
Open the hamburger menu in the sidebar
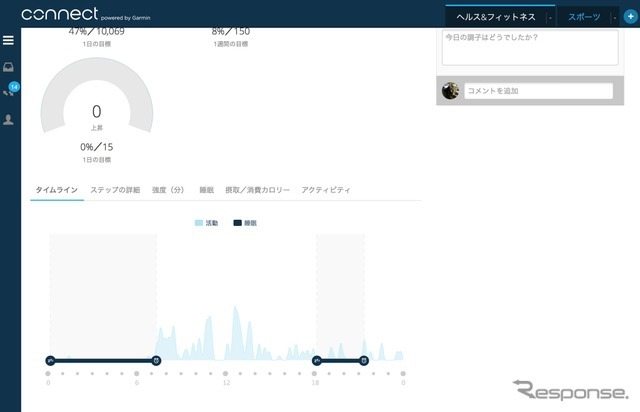tap(8, 40)
